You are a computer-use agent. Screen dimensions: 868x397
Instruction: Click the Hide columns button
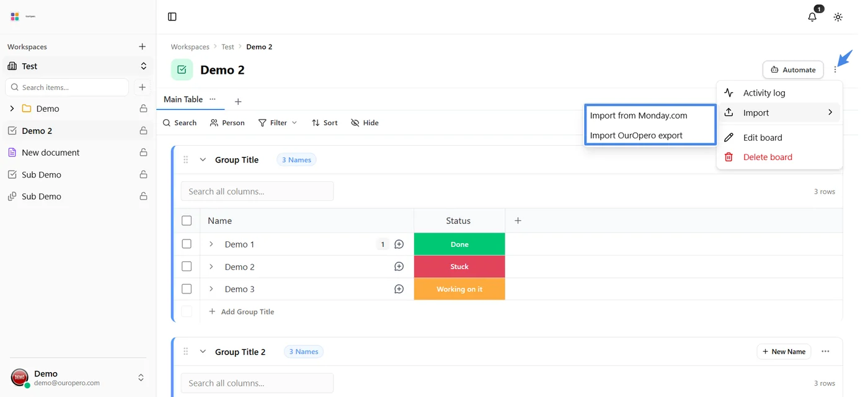365,123
